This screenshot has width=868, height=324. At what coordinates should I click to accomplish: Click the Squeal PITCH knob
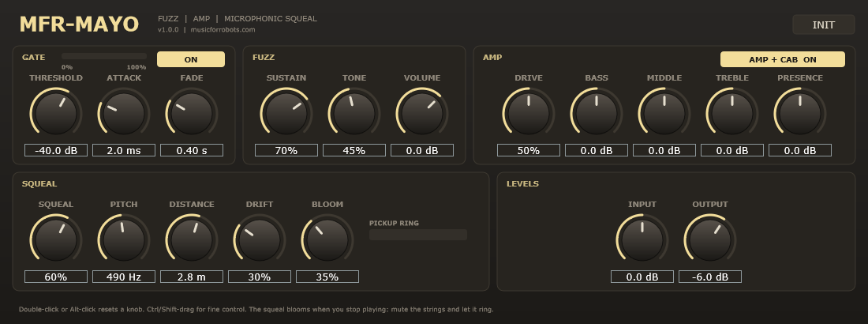(x=124, y=239)
